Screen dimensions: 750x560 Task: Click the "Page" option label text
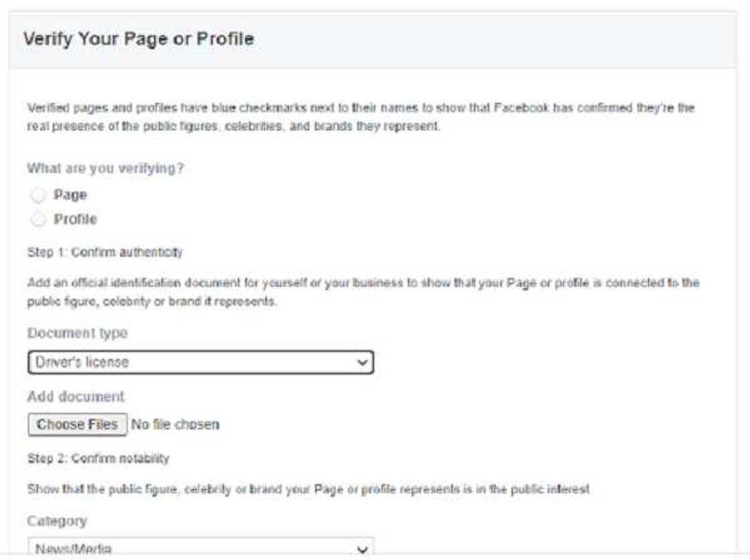point(70,196)
